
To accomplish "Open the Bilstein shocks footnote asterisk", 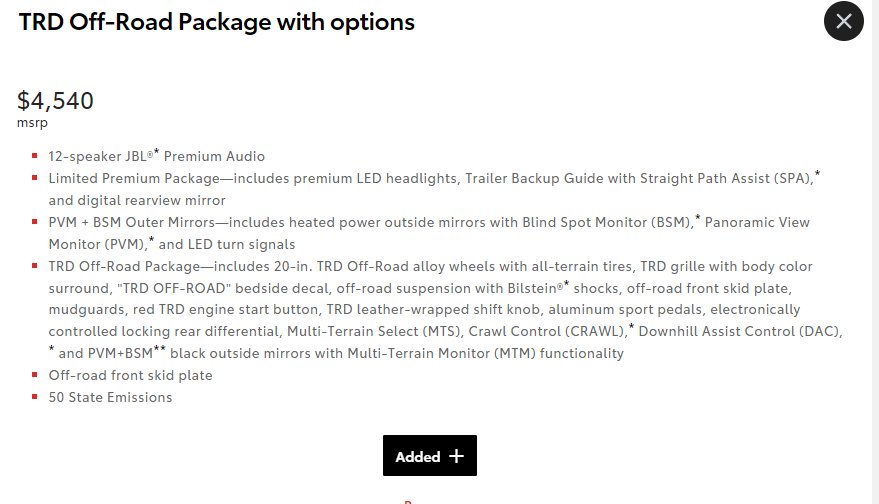I will (566, 284).
